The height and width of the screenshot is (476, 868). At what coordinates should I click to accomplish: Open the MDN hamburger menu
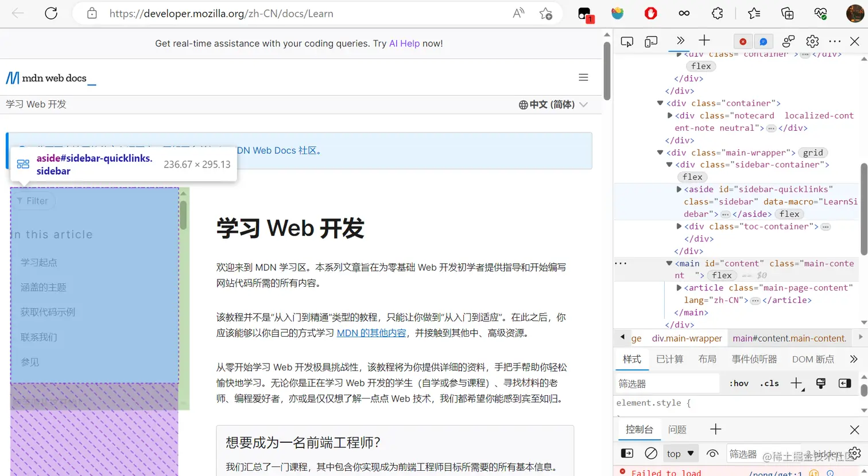[x=583, y=77]
